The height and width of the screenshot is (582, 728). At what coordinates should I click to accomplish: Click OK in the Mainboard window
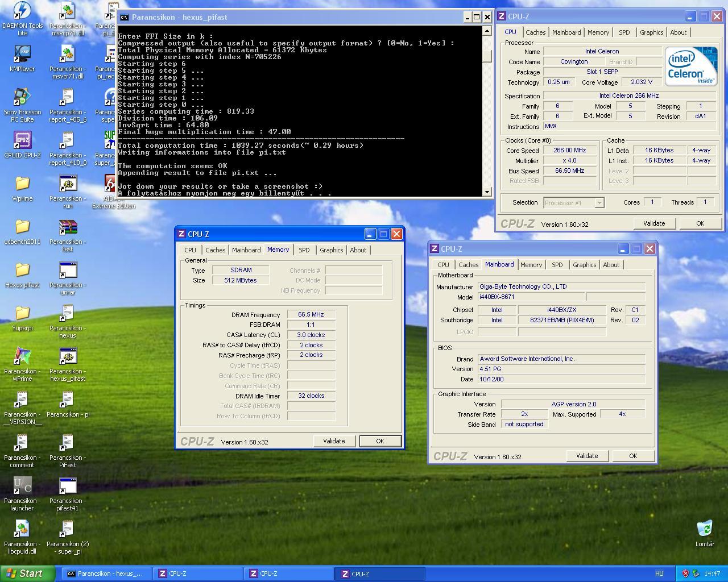coord(633,456)
